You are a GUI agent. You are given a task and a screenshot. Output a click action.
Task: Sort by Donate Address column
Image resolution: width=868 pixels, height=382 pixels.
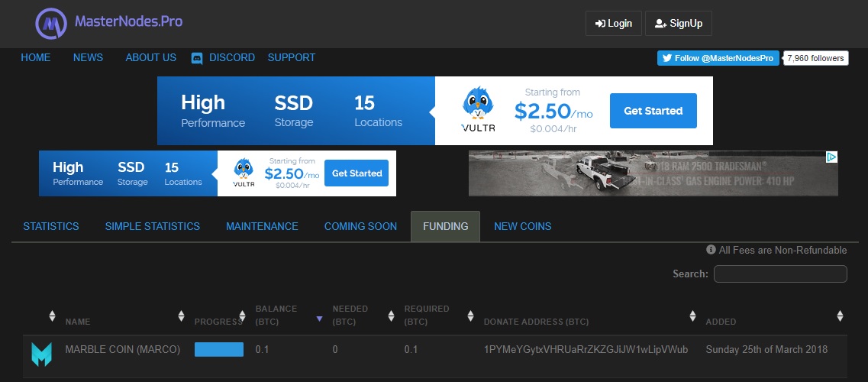point(692,316)
